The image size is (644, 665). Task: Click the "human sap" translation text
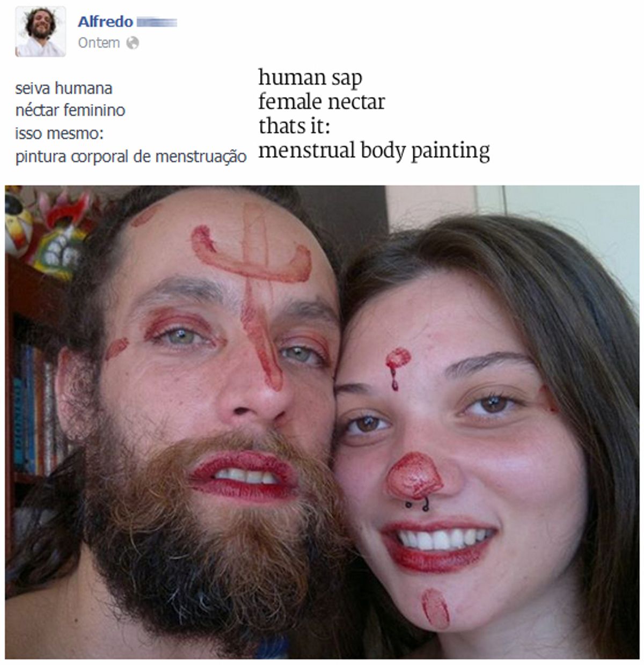pos(310,78)
